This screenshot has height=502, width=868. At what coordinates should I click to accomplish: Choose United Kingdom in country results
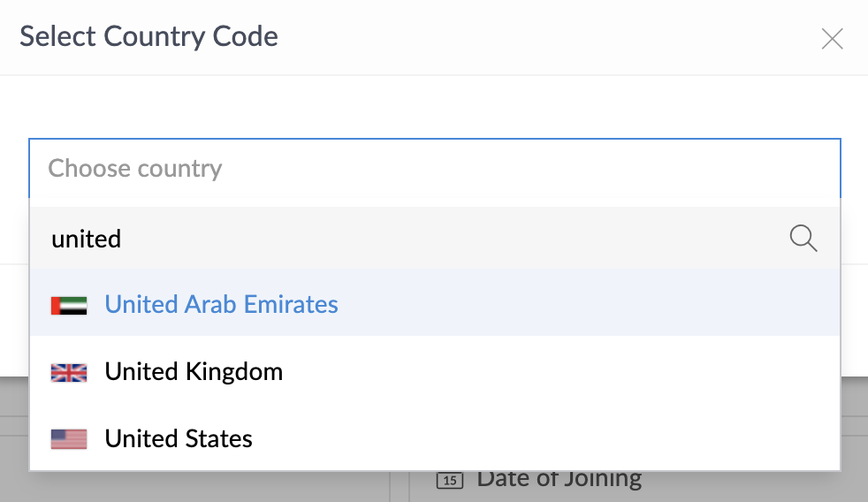[194, 372]
